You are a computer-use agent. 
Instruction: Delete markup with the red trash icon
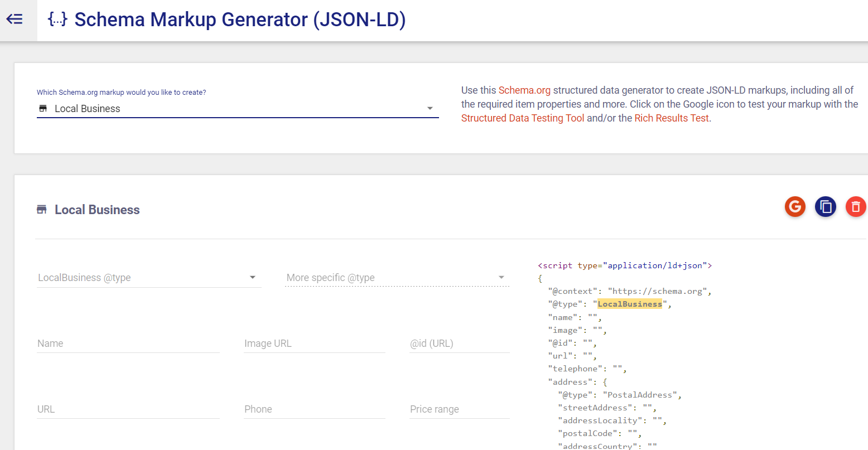point(856,207)
